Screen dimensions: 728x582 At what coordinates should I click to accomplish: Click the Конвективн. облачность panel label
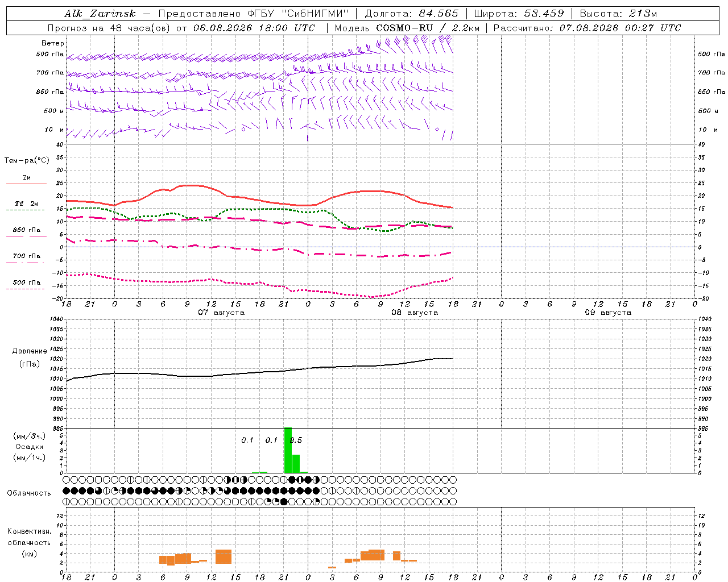coord(29,542)
